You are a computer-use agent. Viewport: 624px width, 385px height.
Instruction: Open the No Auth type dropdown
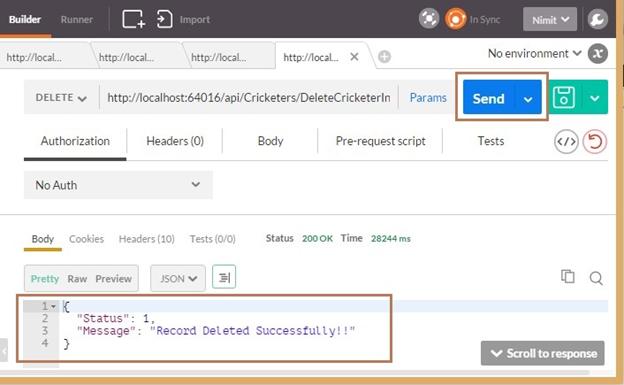(x=118, y=185)
